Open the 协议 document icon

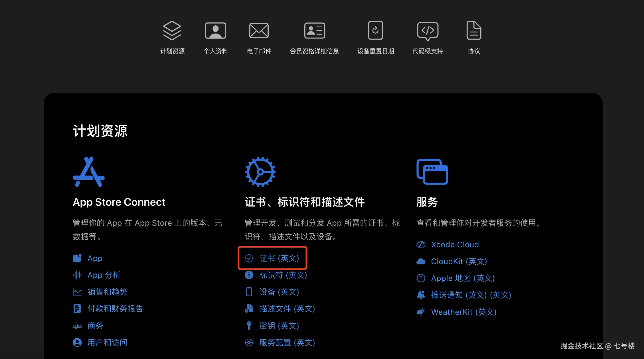[473, 30]
